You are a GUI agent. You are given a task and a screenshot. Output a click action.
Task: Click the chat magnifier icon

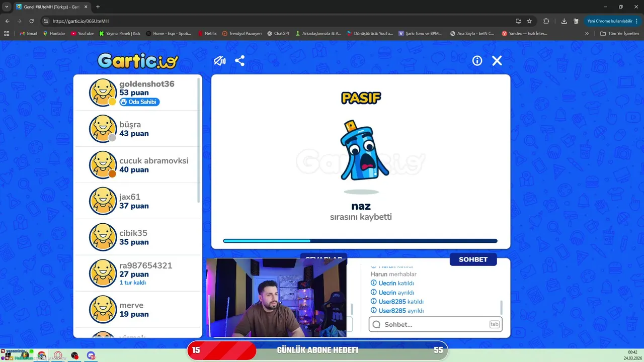pos(376,324)
